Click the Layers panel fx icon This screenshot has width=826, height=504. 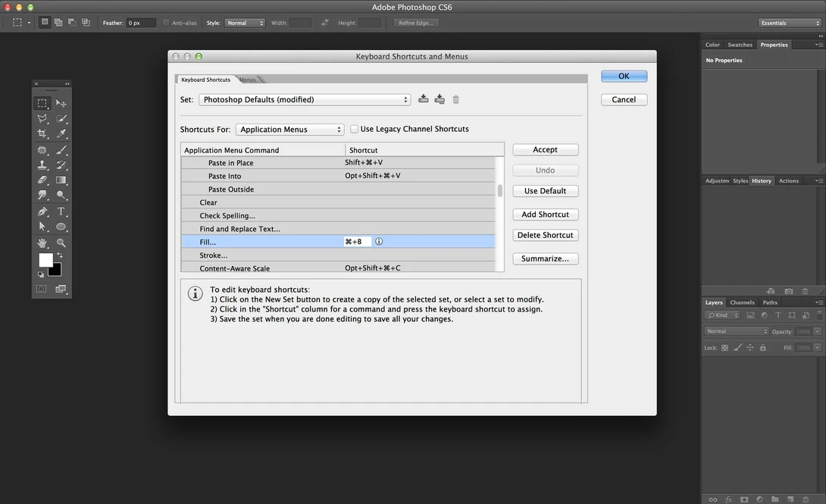tap(728, 499)
